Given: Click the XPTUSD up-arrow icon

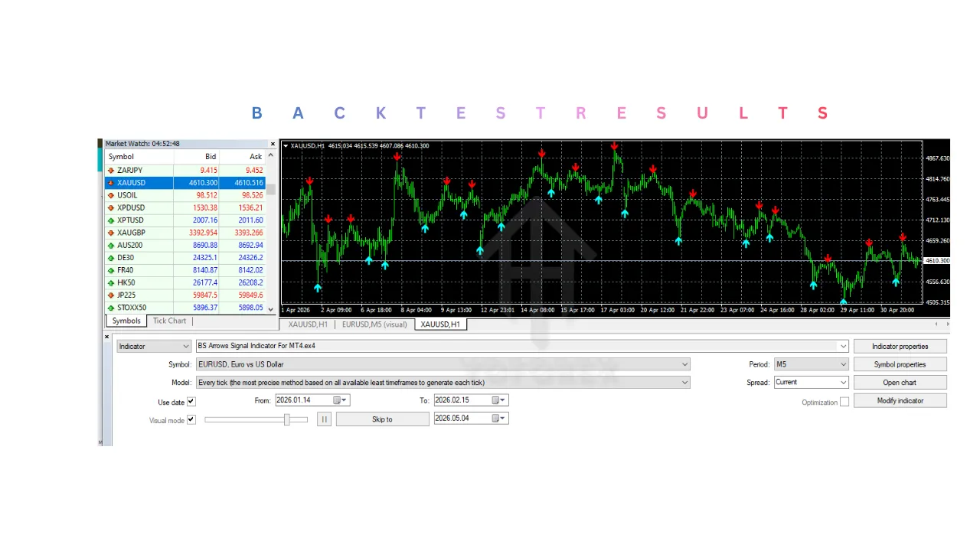Looking at the screenshot, I should click(x=111, y=220).
